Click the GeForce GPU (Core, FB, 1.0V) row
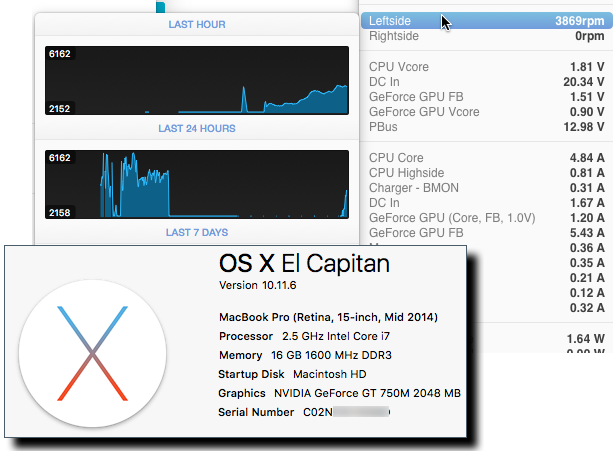 pos(486,218)
